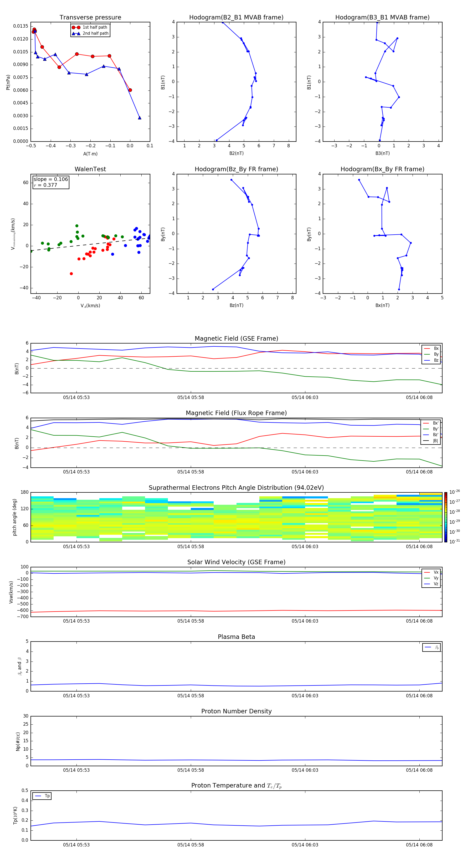The height and width of the screenshot is (868, 473).
Task: Click the "pitch angle (deg)" y-axis label
Action: 14,517
